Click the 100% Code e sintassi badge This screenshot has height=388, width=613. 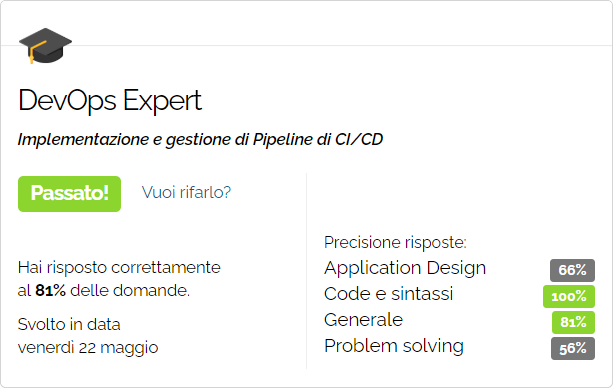569,296
